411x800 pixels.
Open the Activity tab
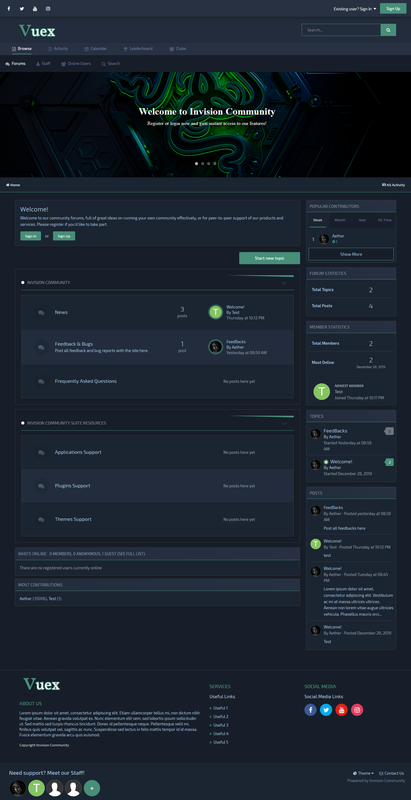[58, 49]
